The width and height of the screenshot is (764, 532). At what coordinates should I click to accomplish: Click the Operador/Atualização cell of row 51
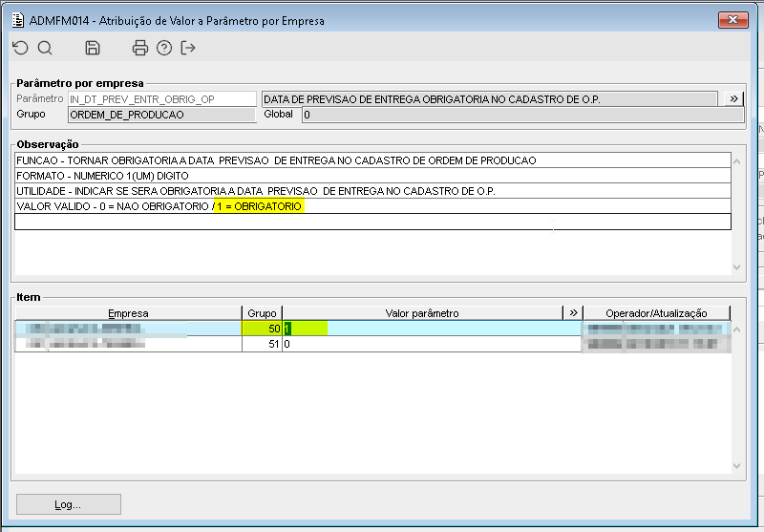pos(656,344)
